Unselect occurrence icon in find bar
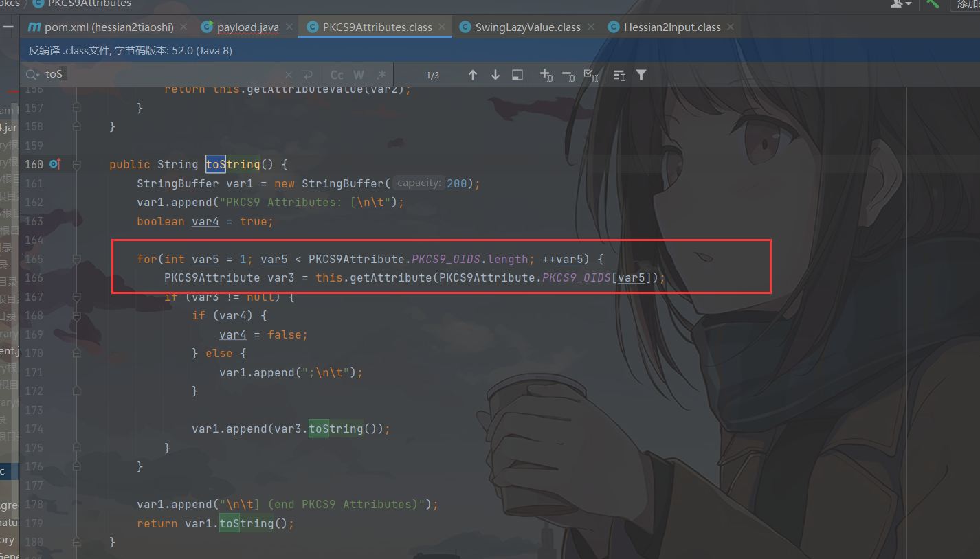Screen dimensions: 980x559 click(x=568, y=75)
